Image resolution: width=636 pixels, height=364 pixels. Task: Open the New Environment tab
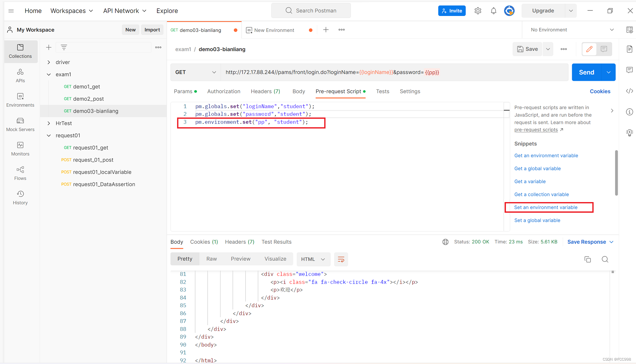(274, 30)
